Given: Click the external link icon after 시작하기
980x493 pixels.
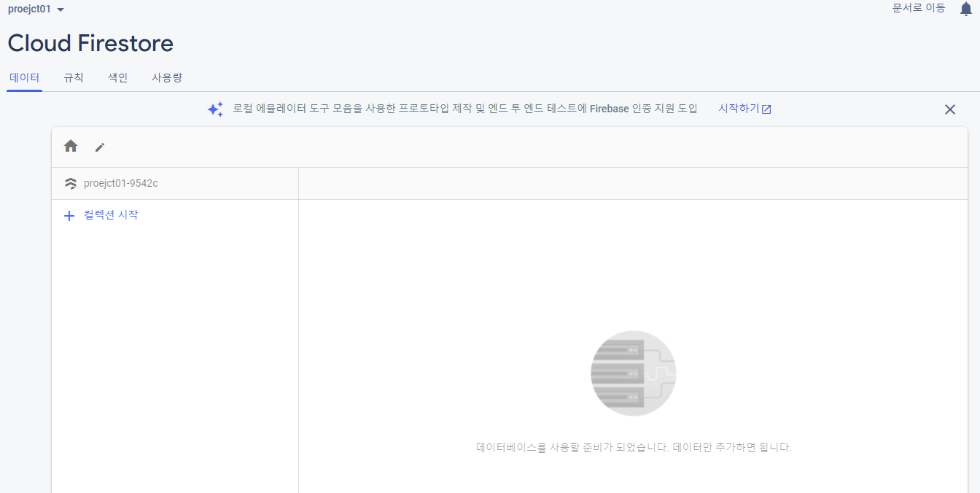Looking at the screenshot, I should coord(766,109).
